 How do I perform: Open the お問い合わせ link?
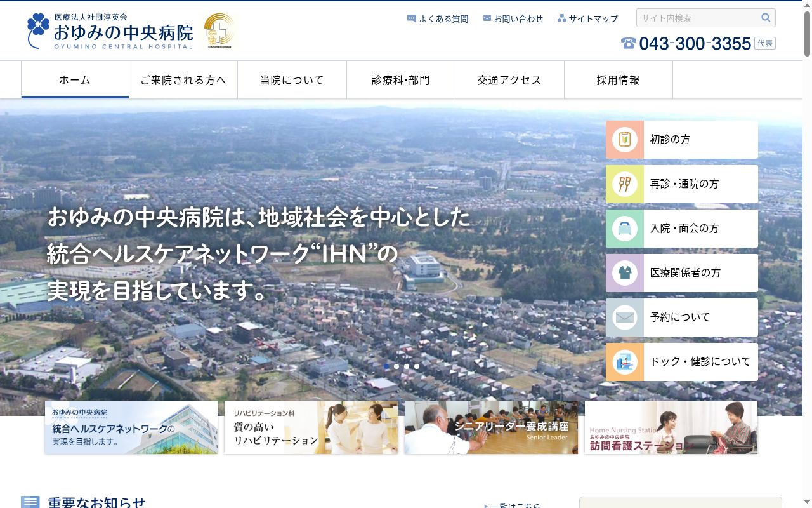coord(518,19)
